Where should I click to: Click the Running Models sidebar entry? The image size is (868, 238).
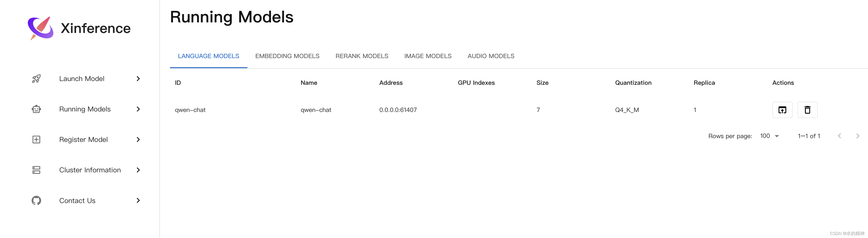(85, 109)
